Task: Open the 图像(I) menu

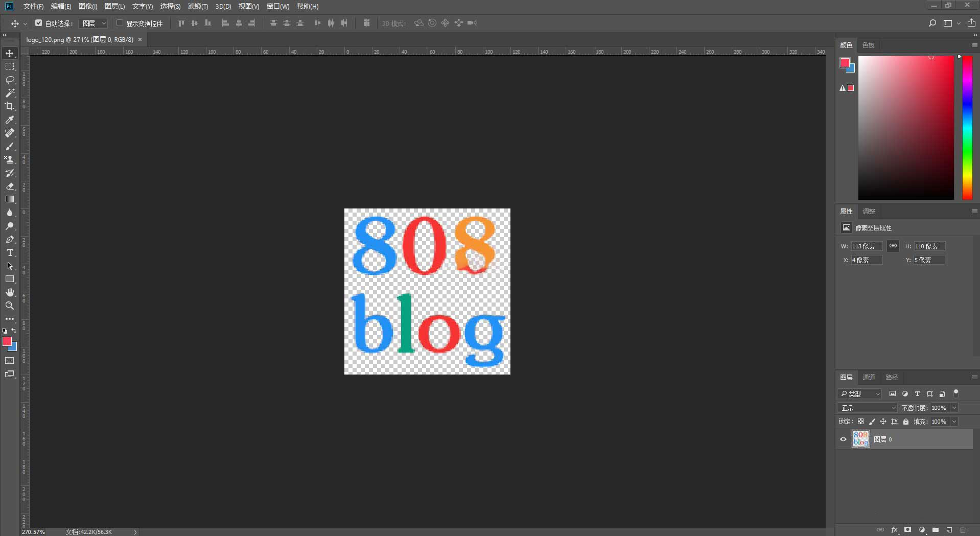Action: (88, 6)
